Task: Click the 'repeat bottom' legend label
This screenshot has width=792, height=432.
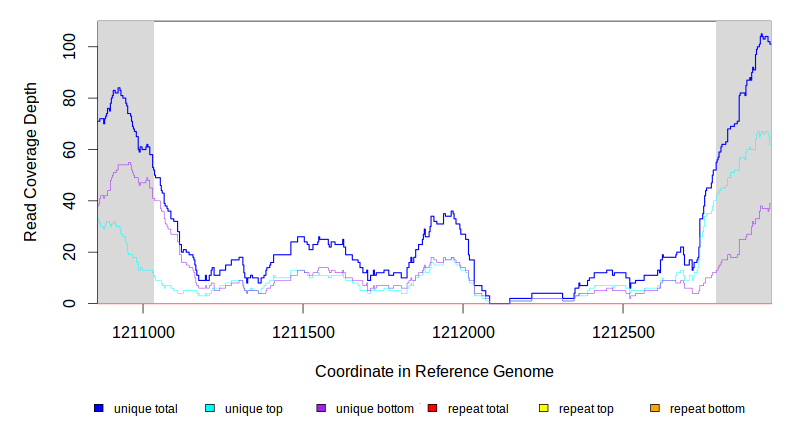Action: click(707, 409)
